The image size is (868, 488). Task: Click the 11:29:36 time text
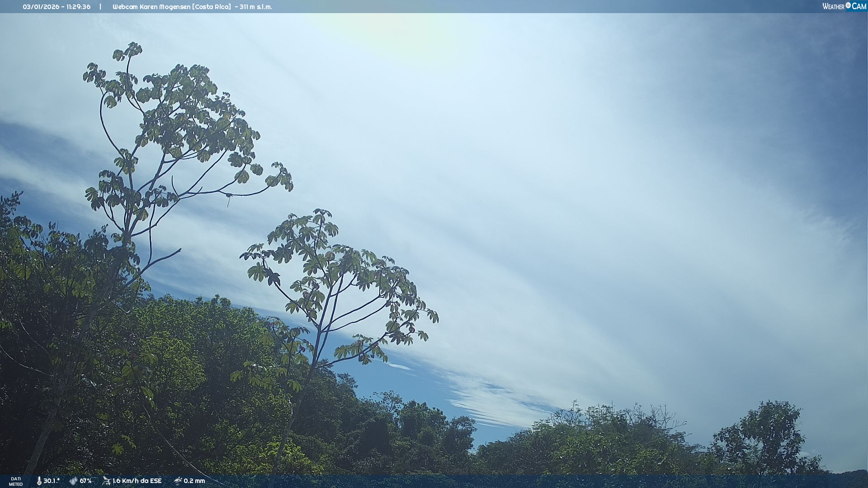coord(78,7)
